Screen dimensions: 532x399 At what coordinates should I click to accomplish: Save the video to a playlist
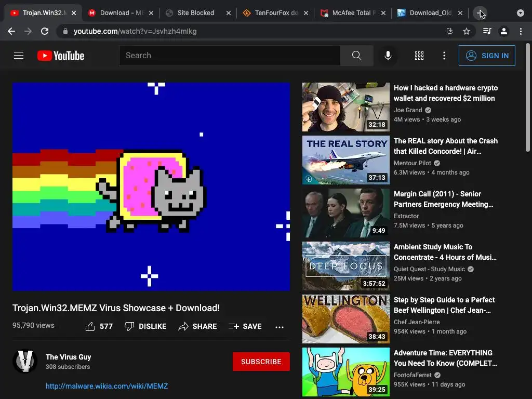(x=245, y=326)
